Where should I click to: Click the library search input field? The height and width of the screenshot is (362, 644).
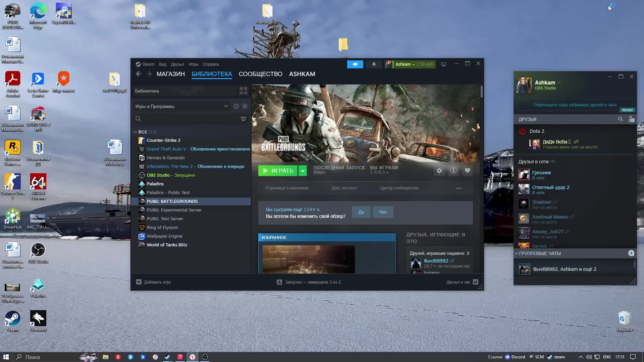(188, 119)
